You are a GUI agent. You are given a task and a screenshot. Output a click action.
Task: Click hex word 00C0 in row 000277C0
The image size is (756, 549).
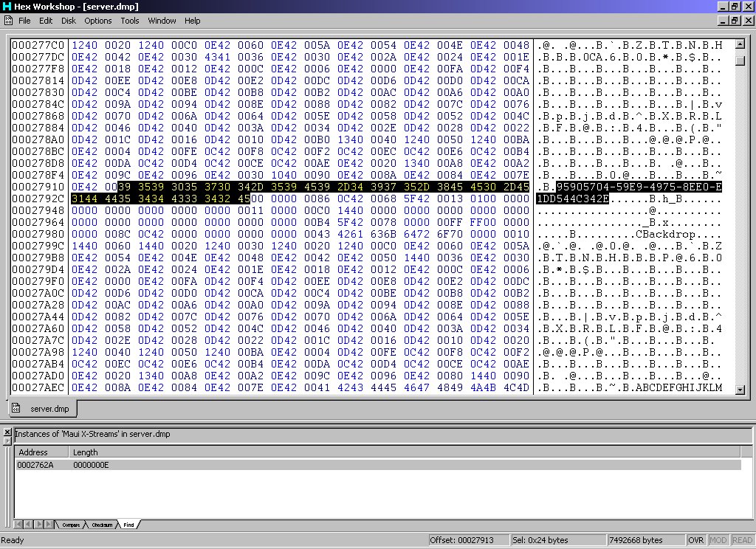point(184,45)
